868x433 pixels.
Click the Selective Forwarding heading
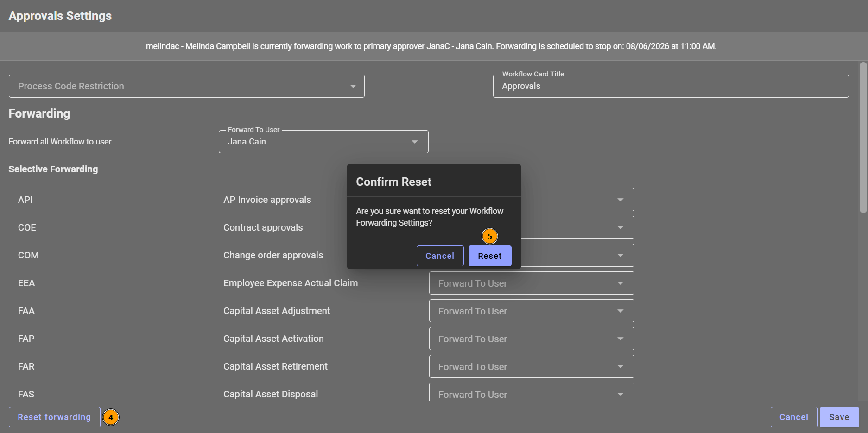click(53, 169)
